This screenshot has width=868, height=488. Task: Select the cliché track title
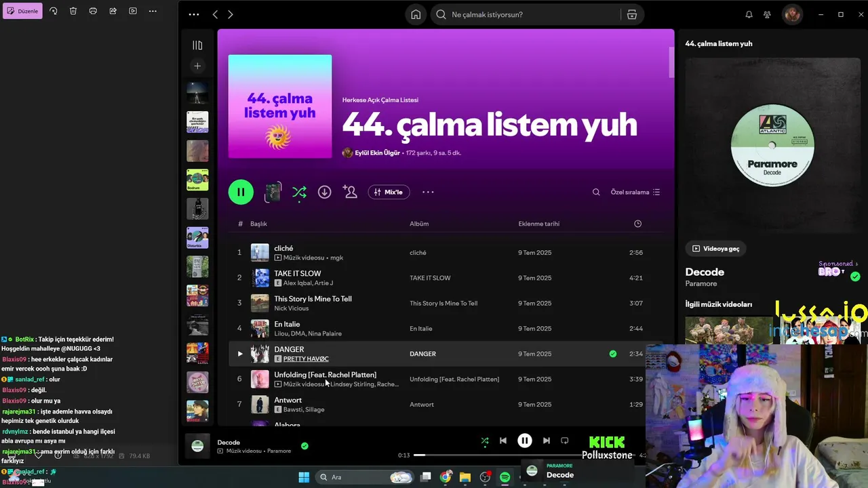click(x=283, y=248)
